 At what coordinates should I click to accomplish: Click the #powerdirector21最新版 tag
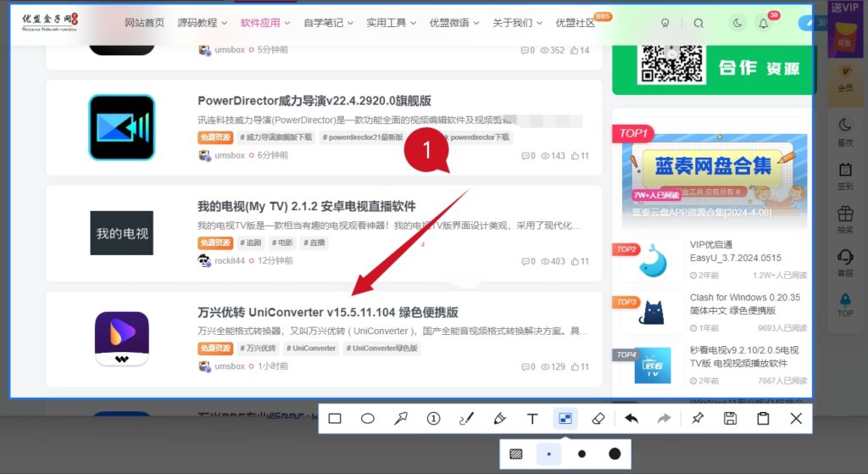tap(363, 137)
